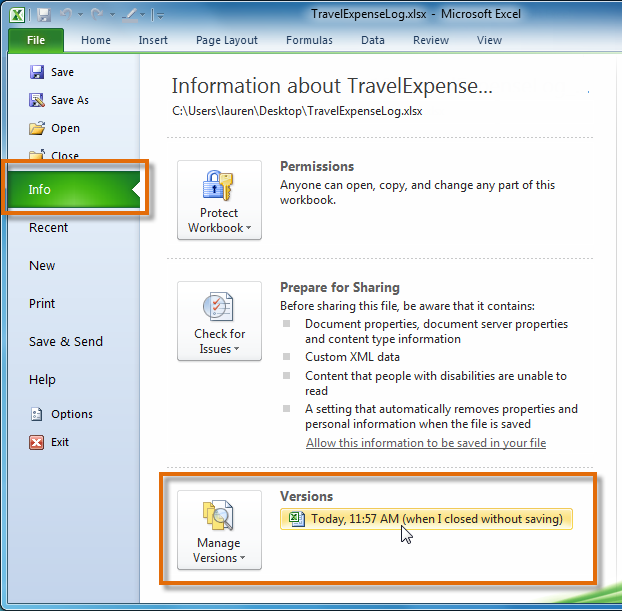Switch to the Insert ribbon tab
The height and width of the screenshot is (611, 622).
pyautogui.click(x=153, y=40)
